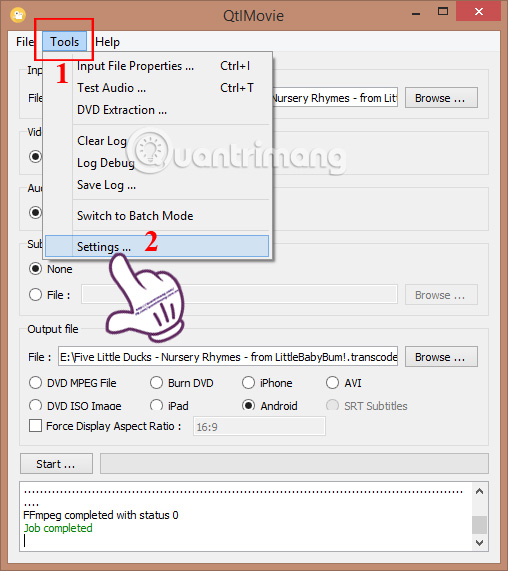Select Test Audio from Tools menu
508x571 pixels.
coord(157,88)
